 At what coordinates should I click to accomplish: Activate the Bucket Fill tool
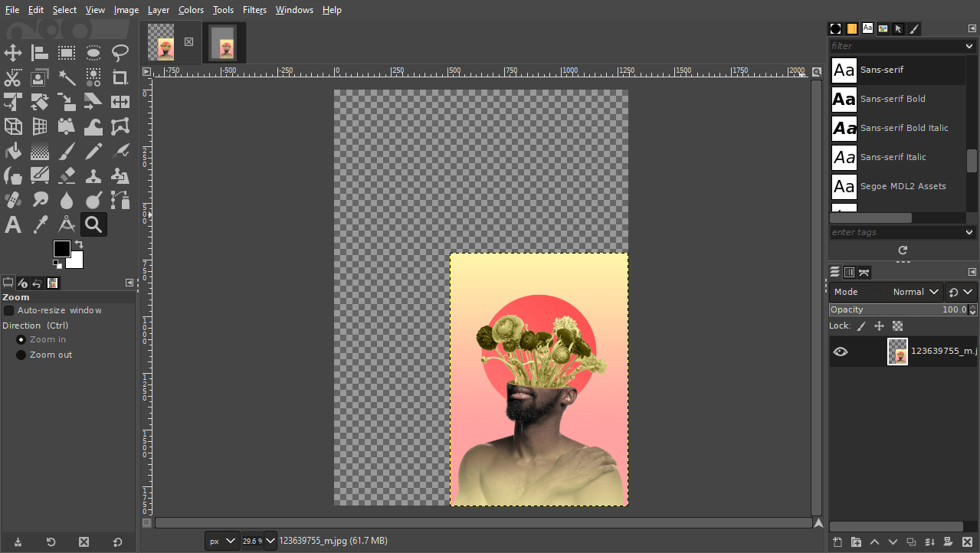[11, 150]
